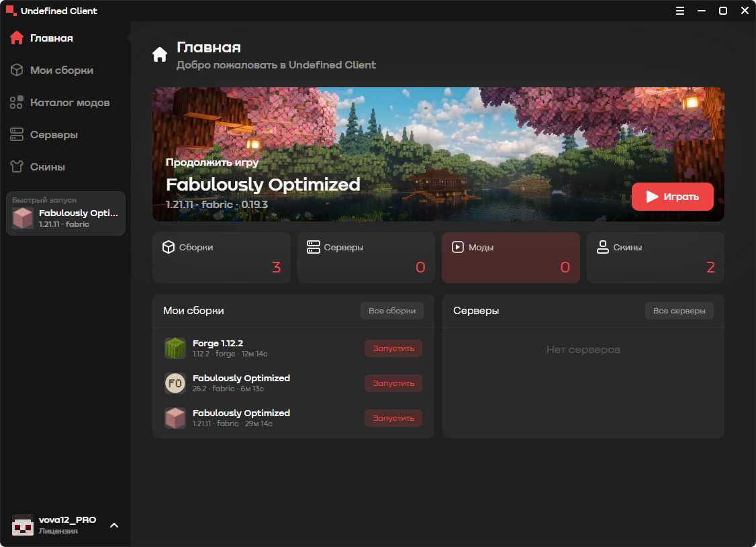Screen dimensions: 756x547
Task: Click the server icon on Серверы card
Action: (x=314, y=247)
